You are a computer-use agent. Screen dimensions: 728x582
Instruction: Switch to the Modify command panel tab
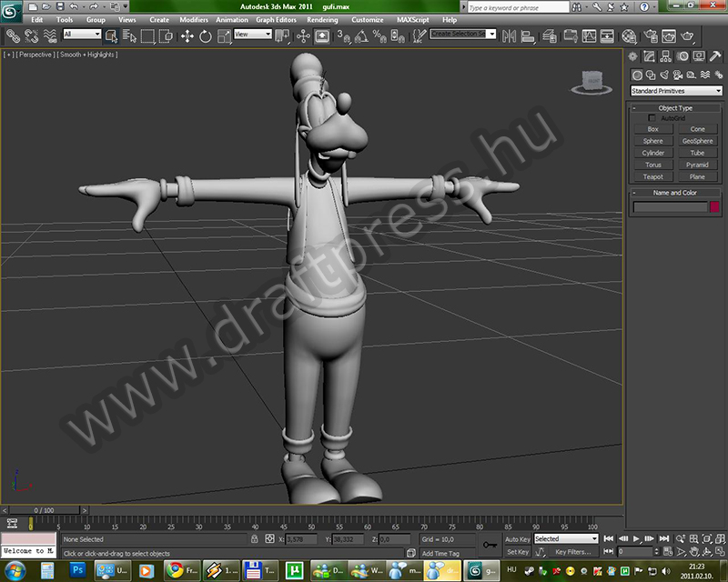[649, 56]
